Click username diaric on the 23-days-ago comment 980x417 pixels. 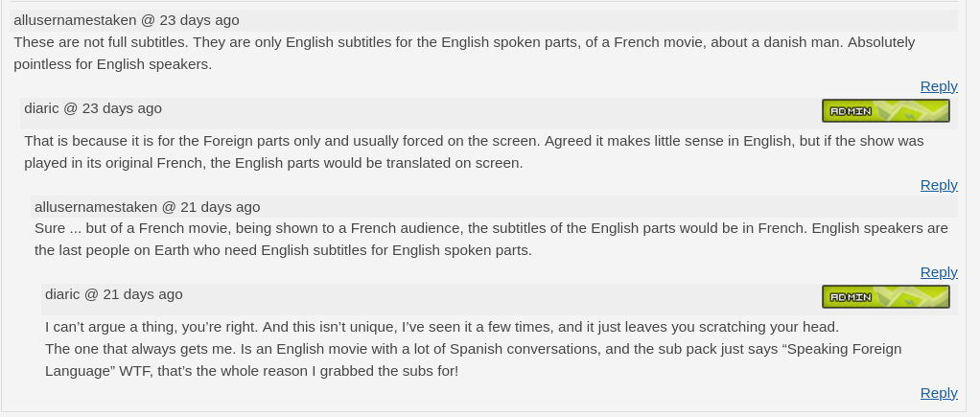coord(41,108)
